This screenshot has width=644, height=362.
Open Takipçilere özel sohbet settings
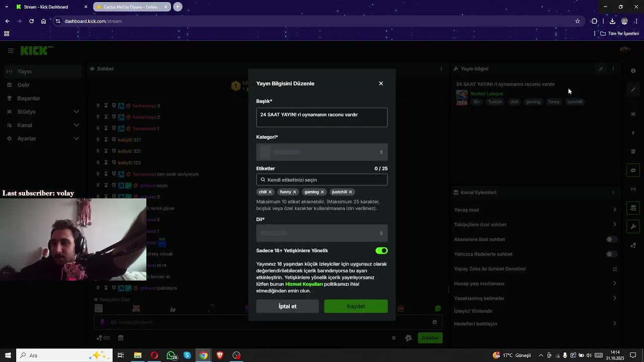coord(535,225)
